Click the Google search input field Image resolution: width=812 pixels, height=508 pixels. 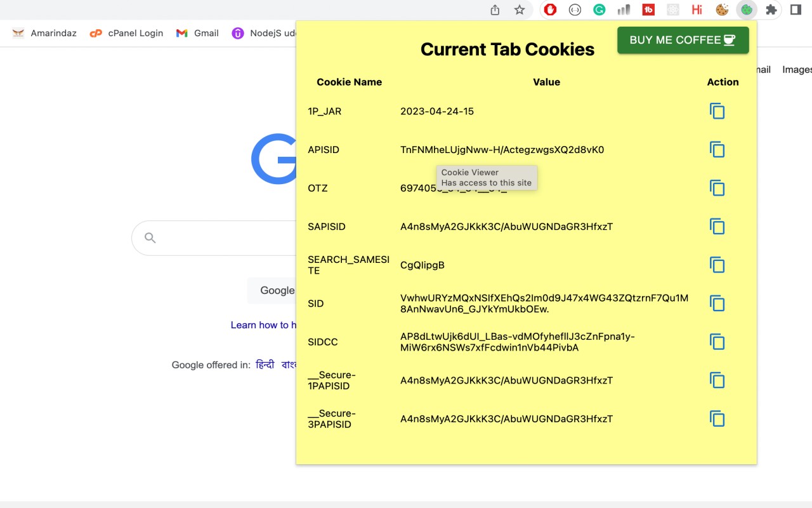[x=214, y=238]
